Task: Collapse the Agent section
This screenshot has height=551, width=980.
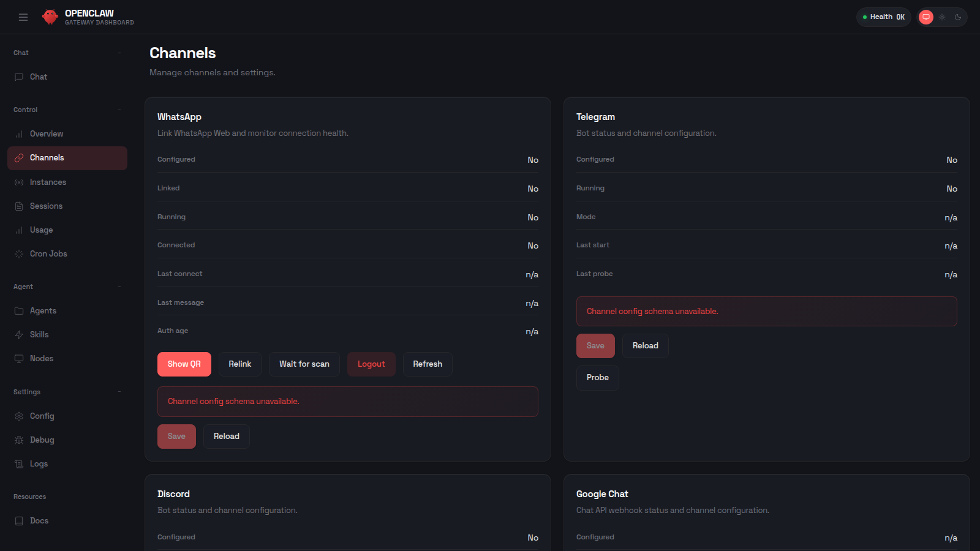Action: tap(119, 287)
